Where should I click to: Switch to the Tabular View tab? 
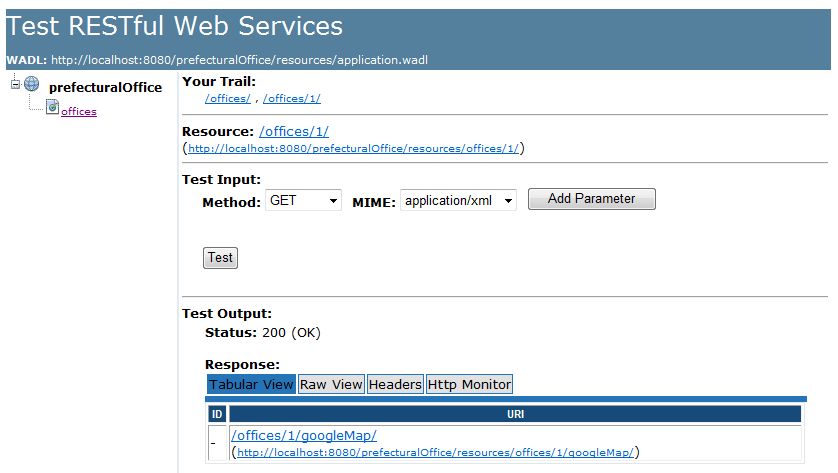pos(251,384)
